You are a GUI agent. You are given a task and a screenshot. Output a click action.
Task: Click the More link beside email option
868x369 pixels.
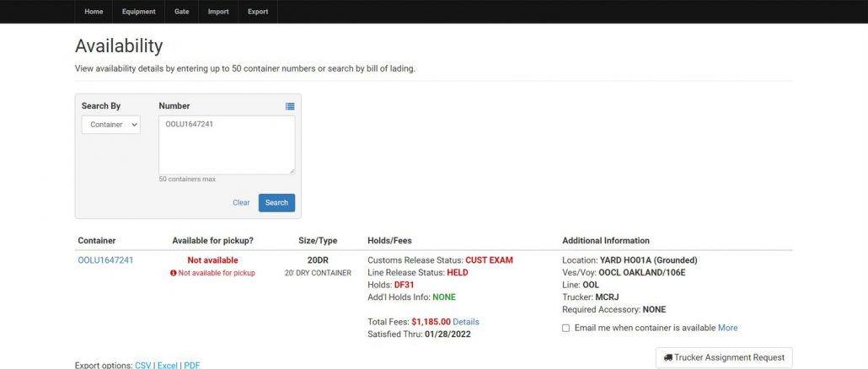[x=727, y=328]
